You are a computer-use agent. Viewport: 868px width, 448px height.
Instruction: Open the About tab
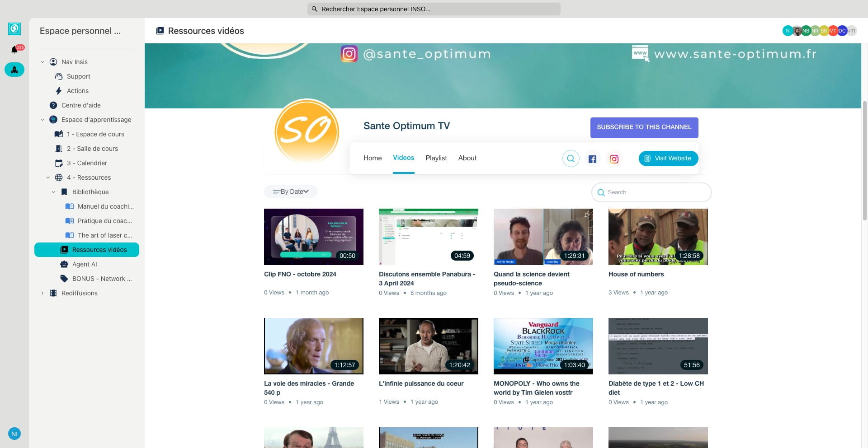click(x=467, y=158)
